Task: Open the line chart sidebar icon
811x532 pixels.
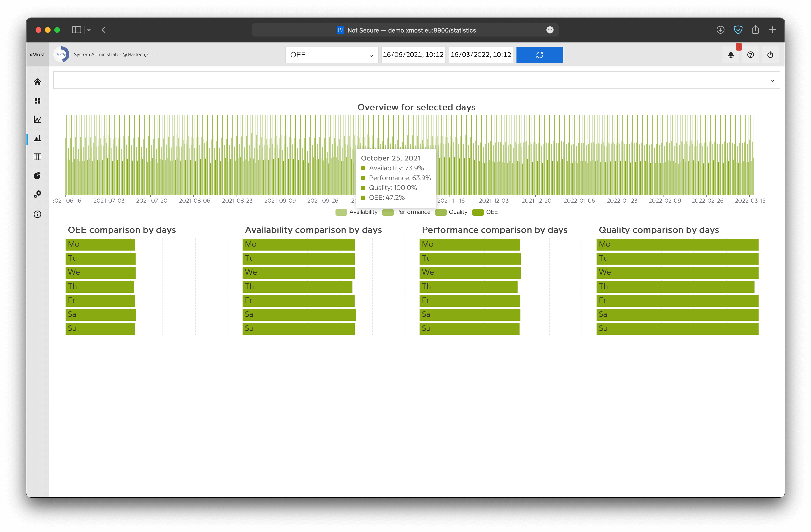Action: [37, 120]
